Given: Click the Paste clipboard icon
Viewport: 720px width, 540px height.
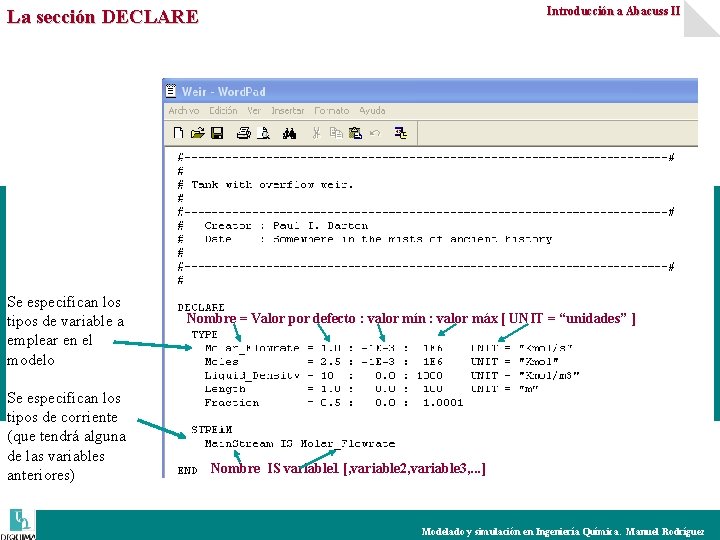Looking at the screenshot, I should point(355,133).
